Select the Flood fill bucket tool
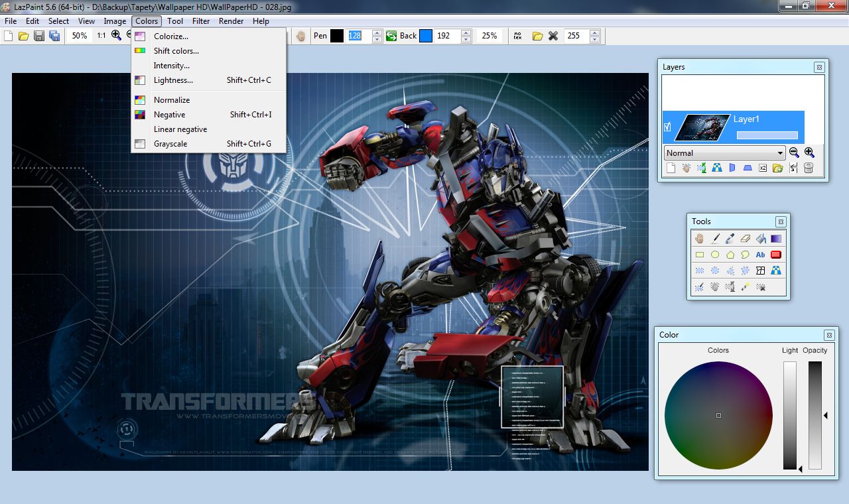The width and height of the screenshot is (849, 504). coord(761,239)
